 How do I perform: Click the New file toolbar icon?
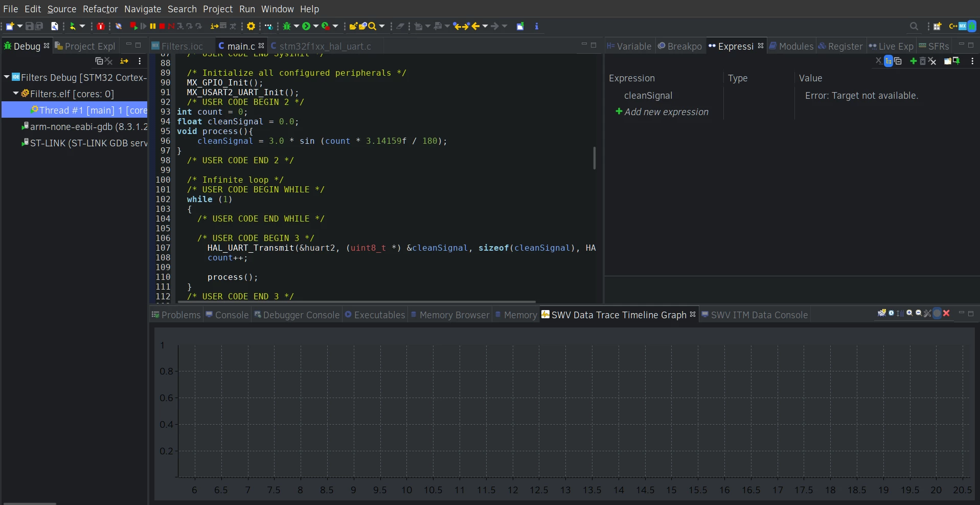pyautogui.click(x=10, y=26)
